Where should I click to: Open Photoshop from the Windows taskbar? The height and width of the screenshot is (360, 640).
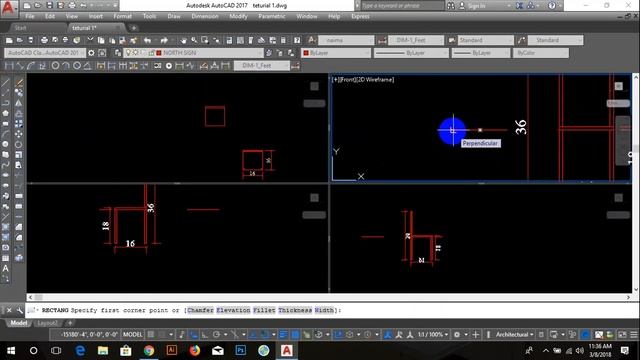[x=240, y=350]
